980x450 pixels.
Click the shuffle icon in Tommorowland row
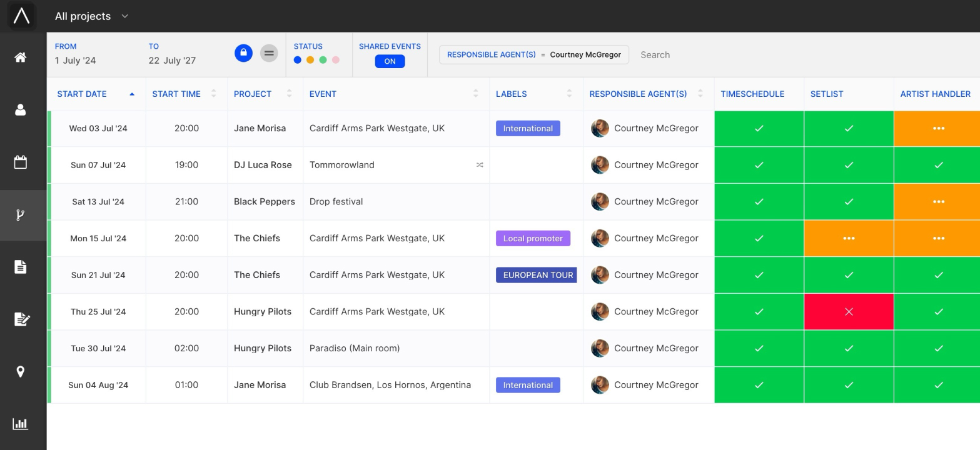pos(480,165)
